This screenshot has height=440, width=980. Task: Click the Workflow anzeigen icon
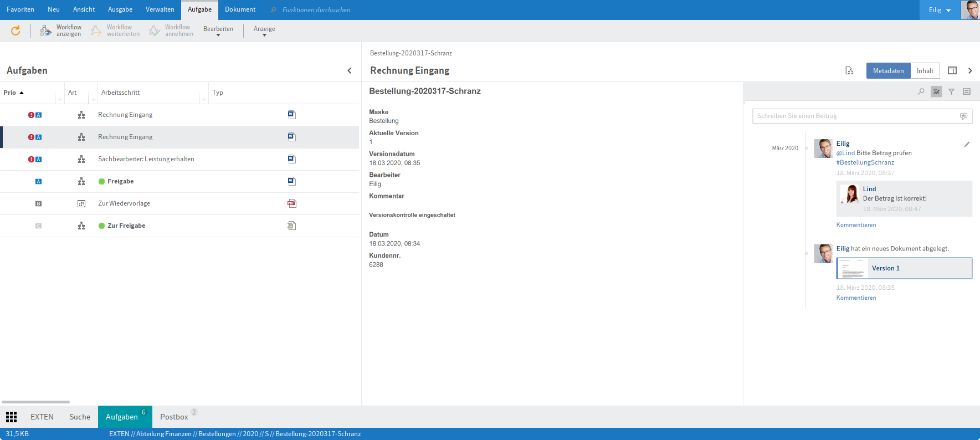(45, 30)
